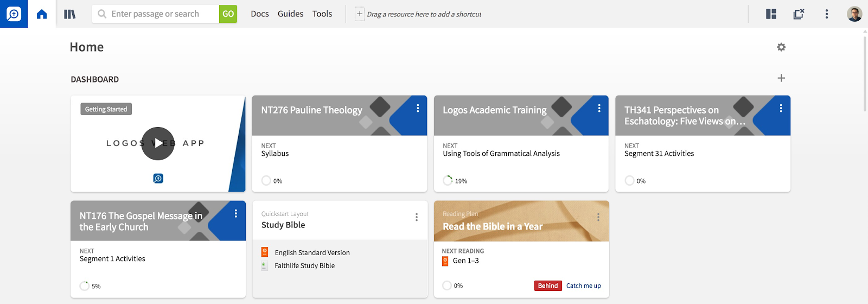Click the close-all-panels icon

(x=799, y=14)
